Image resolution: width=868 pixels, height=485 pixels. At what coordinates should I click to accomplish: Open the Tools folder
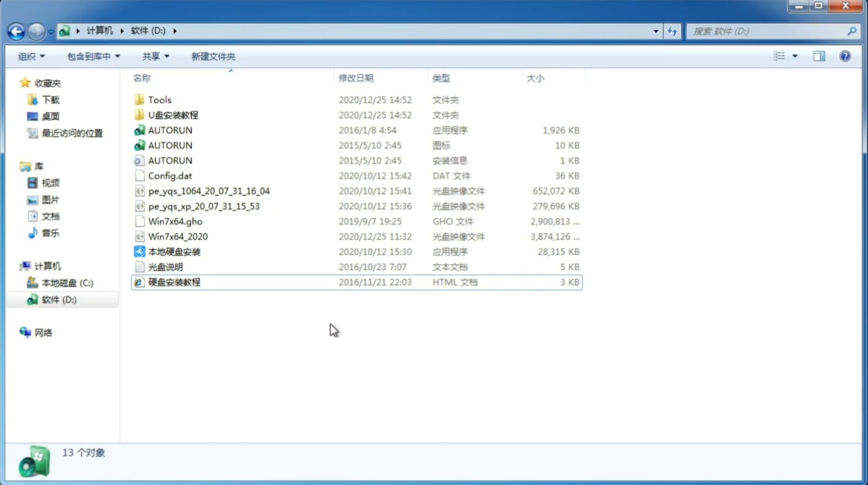pyautogui.click(x=159, y=99)
